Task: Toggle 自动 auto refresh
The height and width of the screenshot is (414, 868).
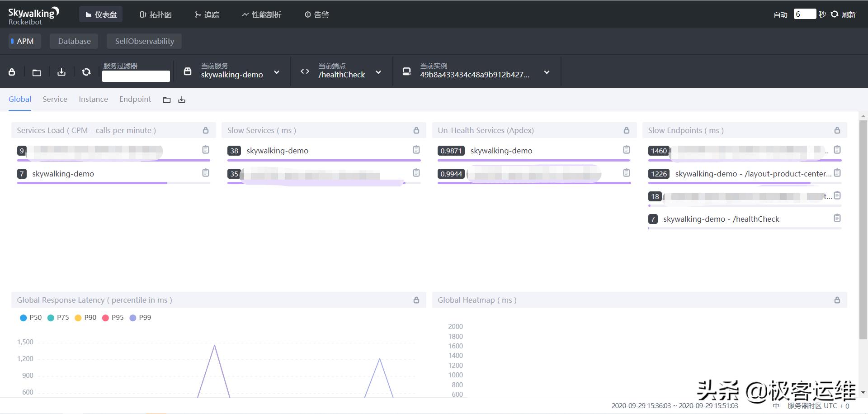Action: (x=780, y=14)
